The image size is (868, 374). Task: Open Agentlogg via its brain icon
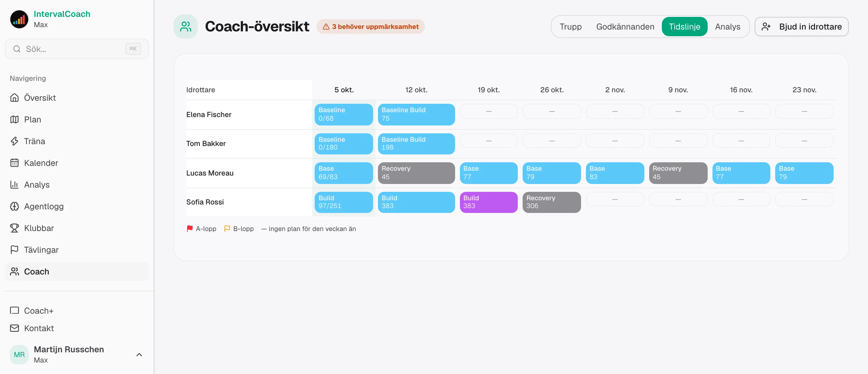pyautogui.click(x=14, y=206)
